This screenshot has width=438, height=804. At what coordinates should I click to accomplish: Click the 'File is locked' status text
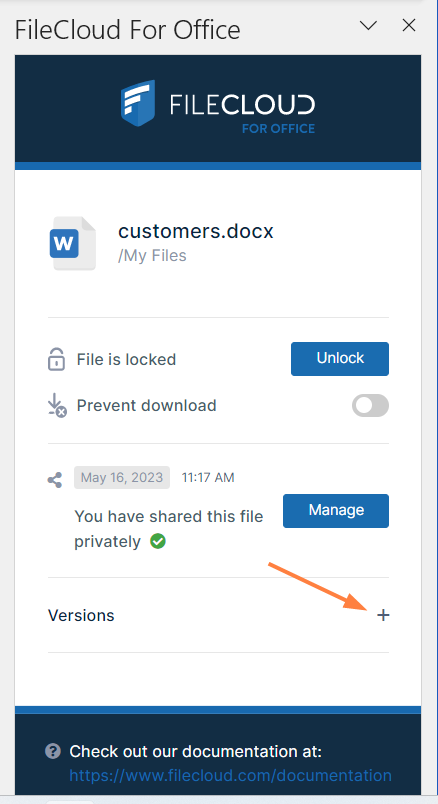[126, 359]
